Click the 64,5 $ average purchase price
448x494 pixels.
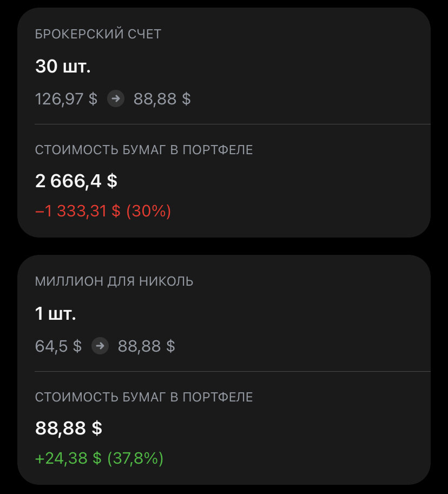pyautogui.click(x=58, y=346)
